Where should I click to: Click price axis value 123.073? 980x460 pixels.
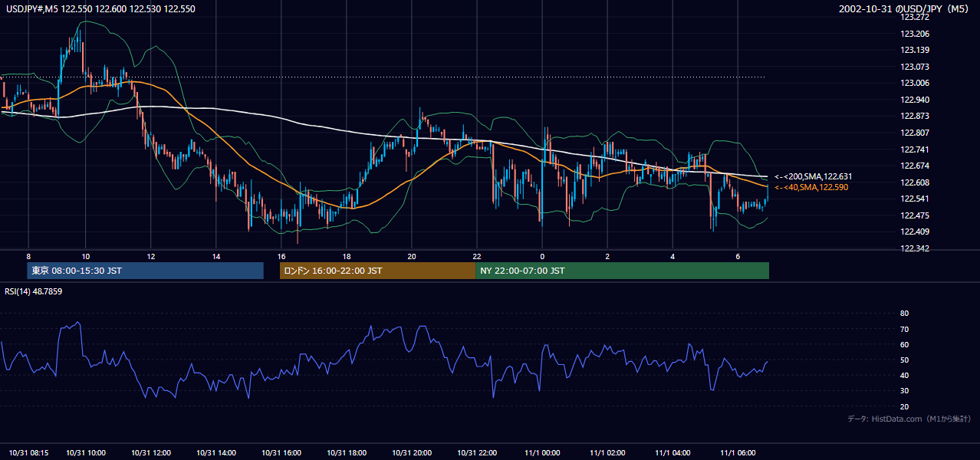(914, 67)
